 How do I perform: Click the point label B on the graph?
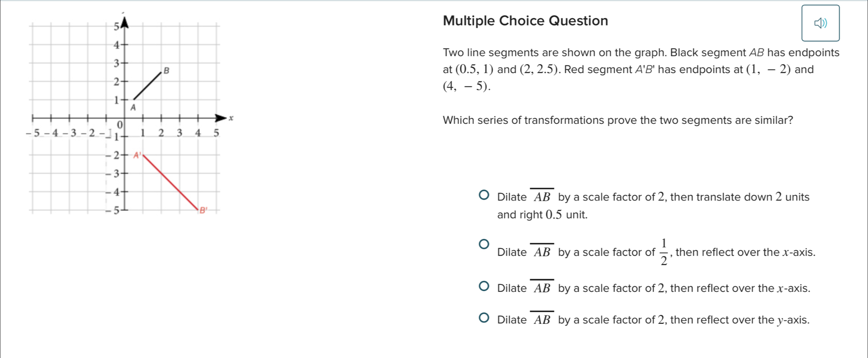(166, 70)
